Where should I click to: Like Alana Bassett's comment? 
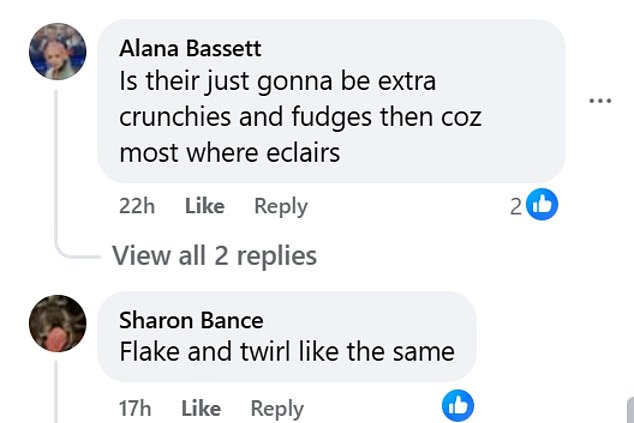pyautogui.click(x=204, y=206)
